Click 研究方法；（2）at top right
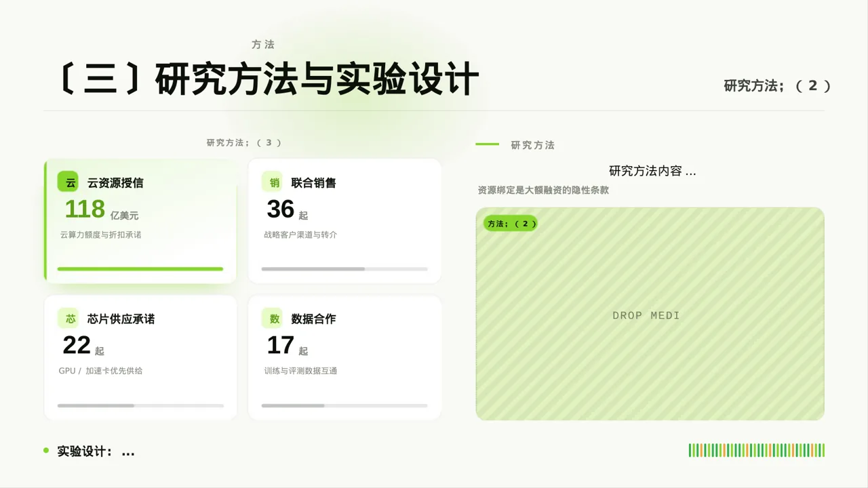Image resolution: width=868 pixels, height=488 pixels. (777, 86)
